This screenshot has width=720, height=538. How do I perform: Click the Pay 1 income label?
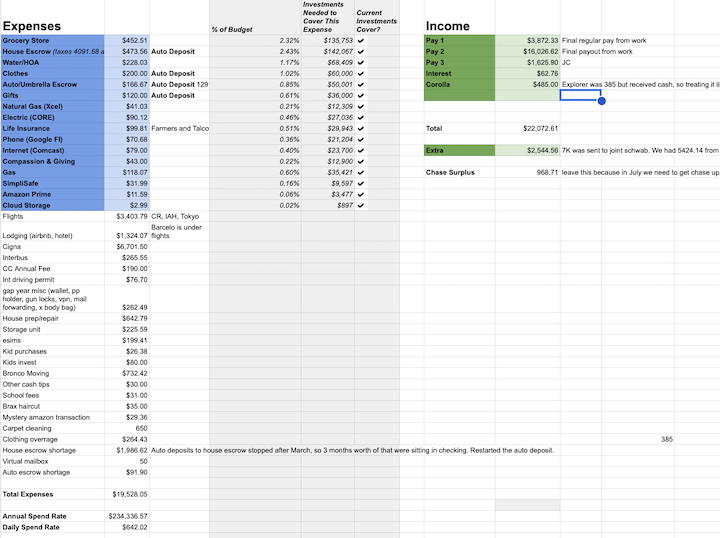[460, 40]
